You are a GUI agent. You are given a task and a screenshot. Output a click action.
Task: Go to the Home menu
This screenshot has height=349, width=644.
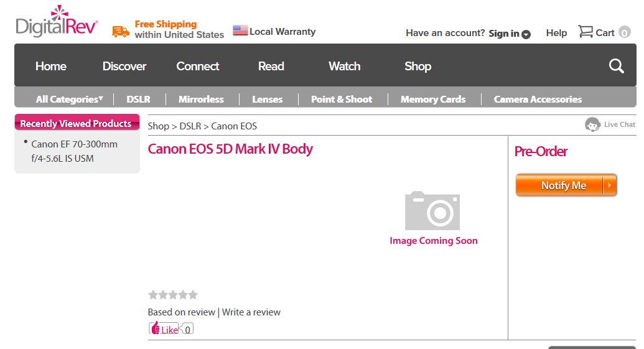click(x=51, y=66)
